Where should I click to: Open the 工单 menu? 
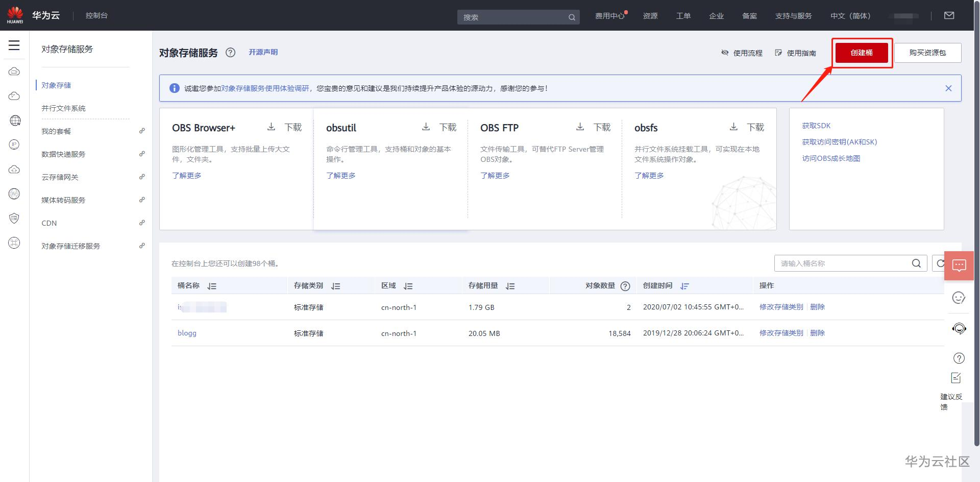tap(683, 16)
